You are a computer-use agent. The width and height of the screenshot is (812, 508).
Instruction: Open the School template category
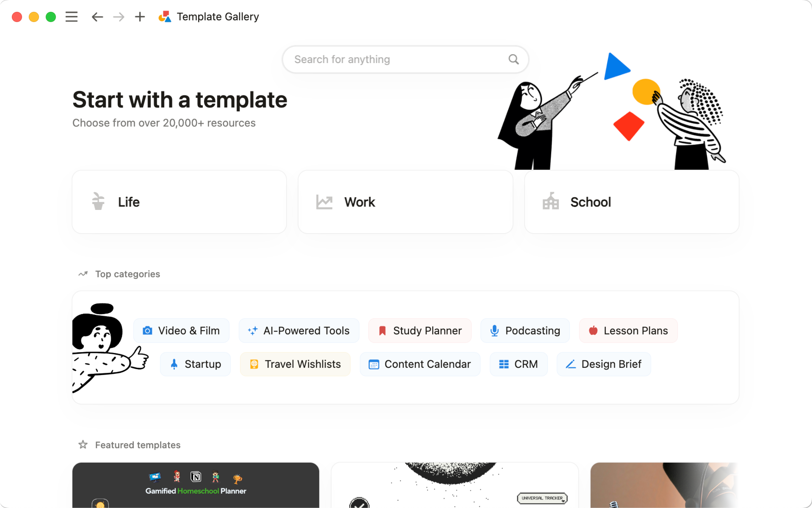[632, 201]
